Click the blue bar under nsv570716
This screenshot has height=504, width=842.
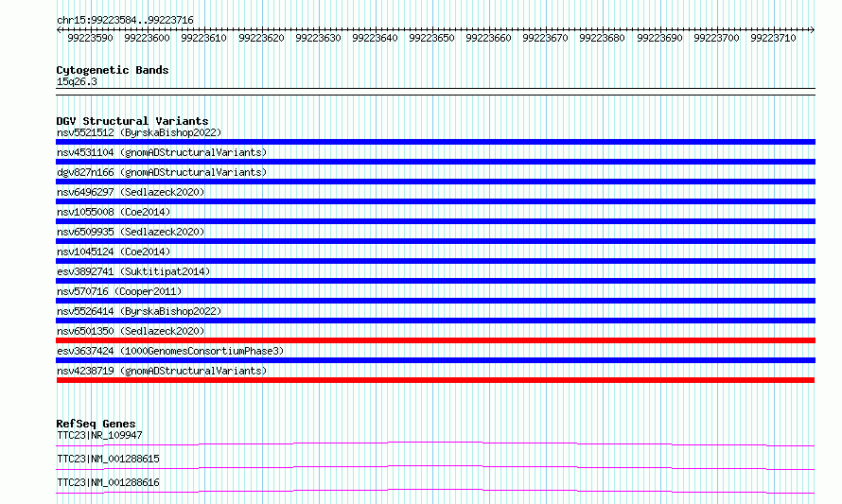(x=435, y=301)
